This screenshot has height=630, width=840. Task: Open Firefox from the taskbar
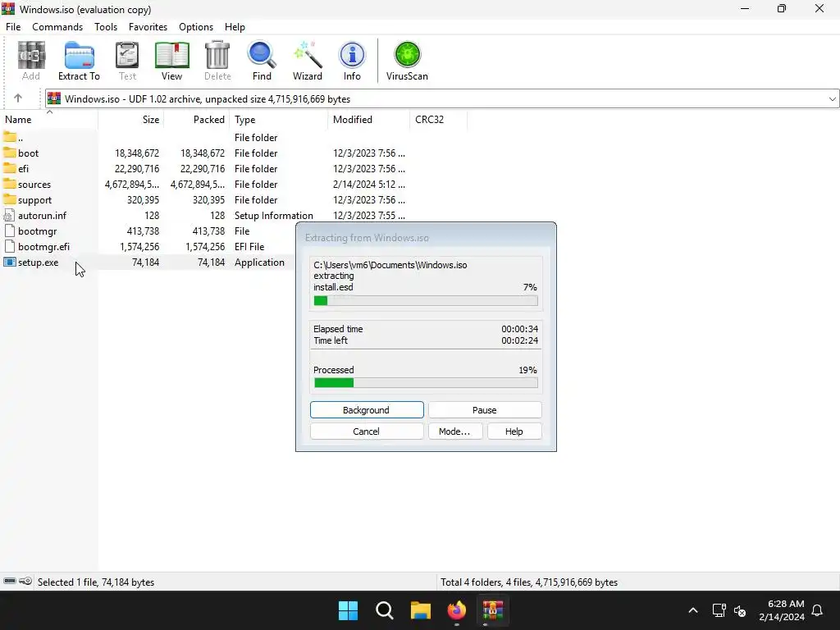click(457, 610)
